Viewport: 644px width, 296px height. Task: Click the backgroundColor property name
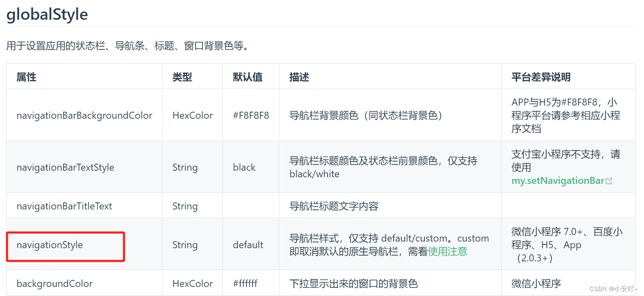coord(54,283)
